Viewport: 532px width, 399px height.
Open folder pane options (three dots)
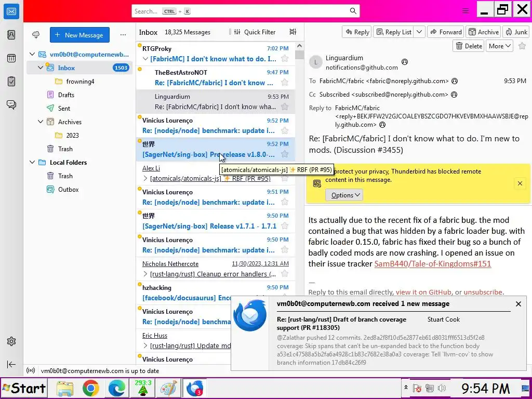[123, 35]
